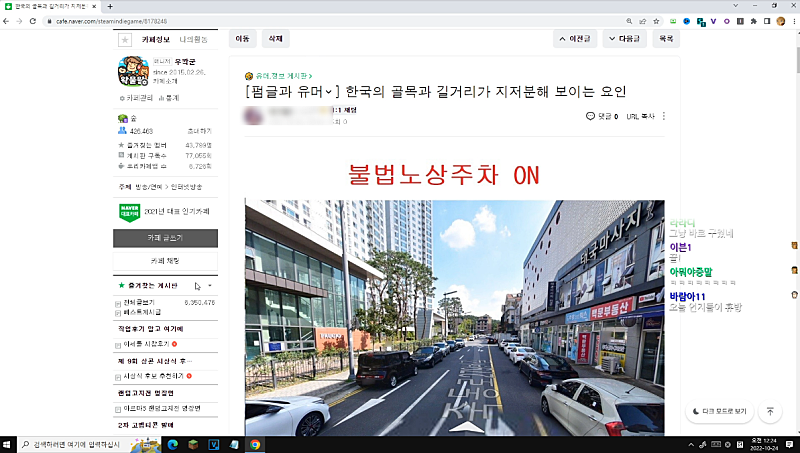Copy the post link with URL 복사

click(x=640, y=116)
